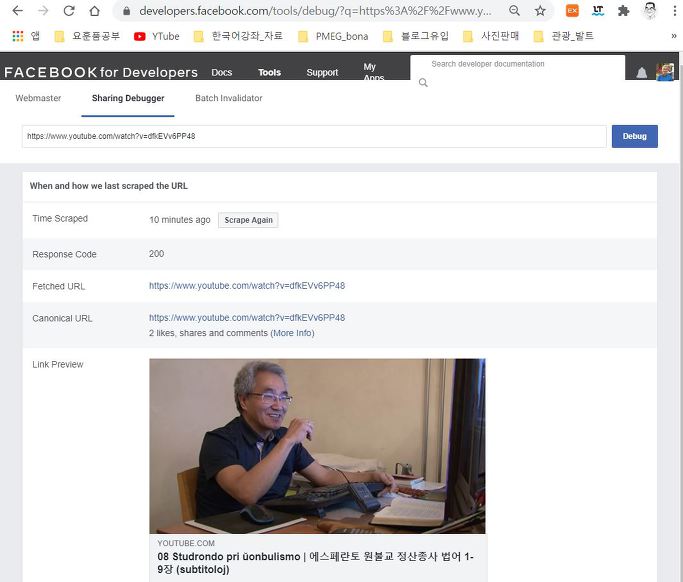Screen dimensions: 683x582
Task: Click the blue Debug button
Action: click(635, 136)
